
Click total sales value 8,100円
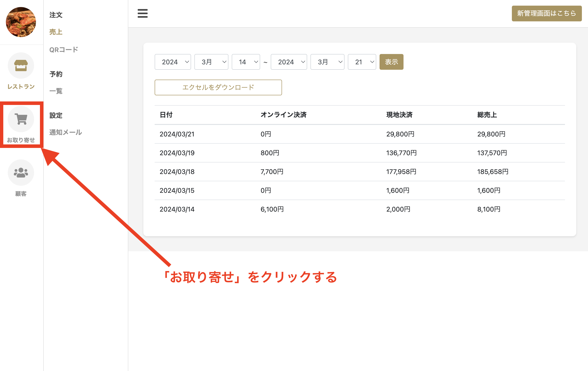point(489,209)
